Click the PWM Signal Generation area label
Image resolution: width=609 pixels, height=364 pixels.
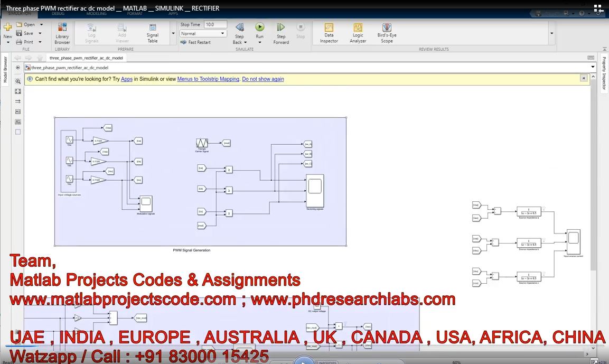click(x=192, y=250)
